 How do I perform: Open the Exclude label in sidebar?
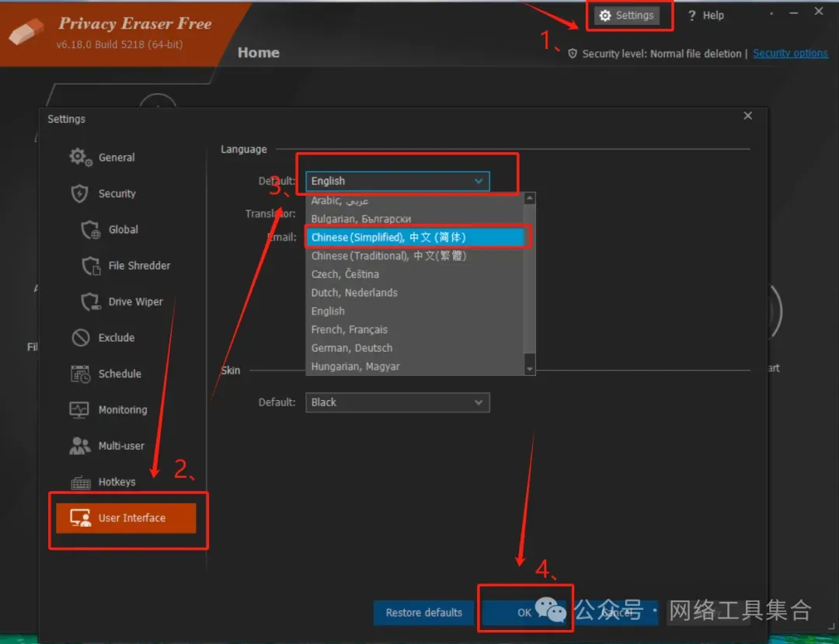point(116,337)
